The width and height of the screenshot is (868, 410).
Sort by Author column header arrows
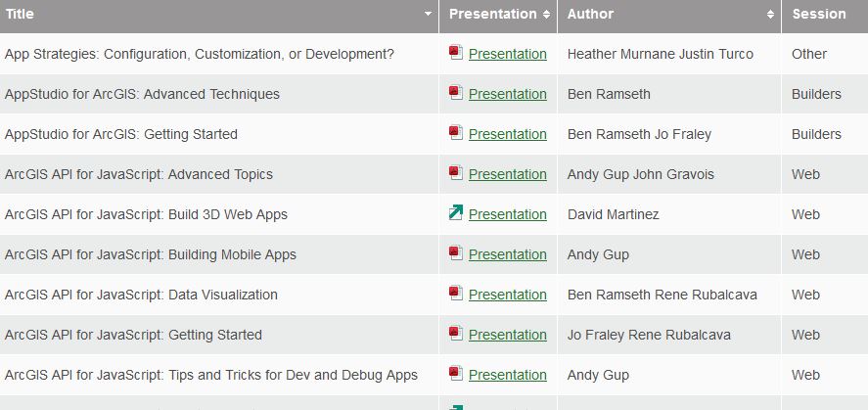click(x=770, y=15)
